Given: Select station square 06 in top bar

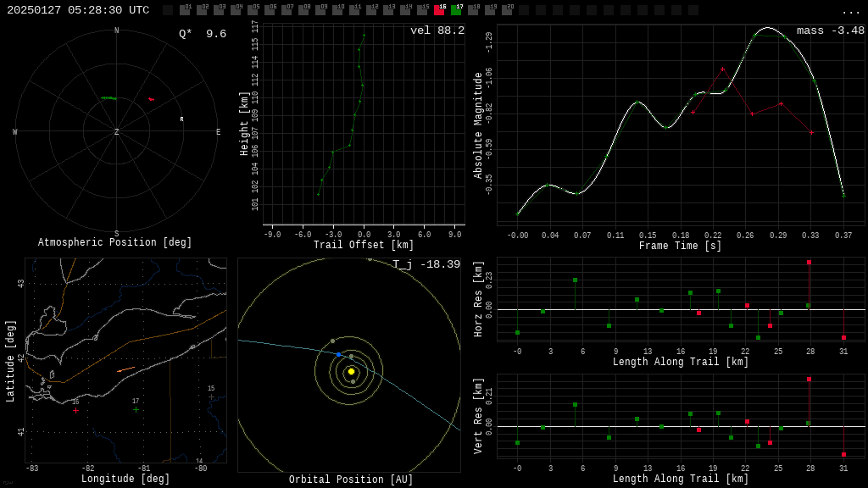Looking at the screenshot, I should click(270, 10).
